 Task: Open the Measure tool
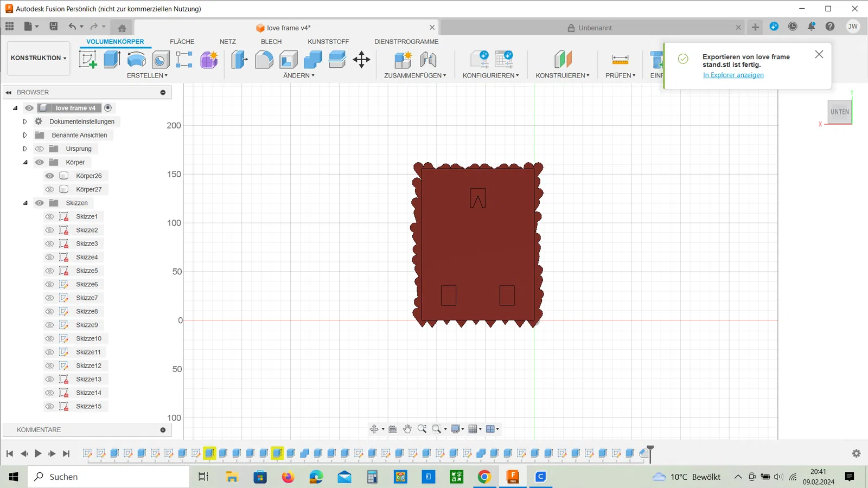coord(620,60)
